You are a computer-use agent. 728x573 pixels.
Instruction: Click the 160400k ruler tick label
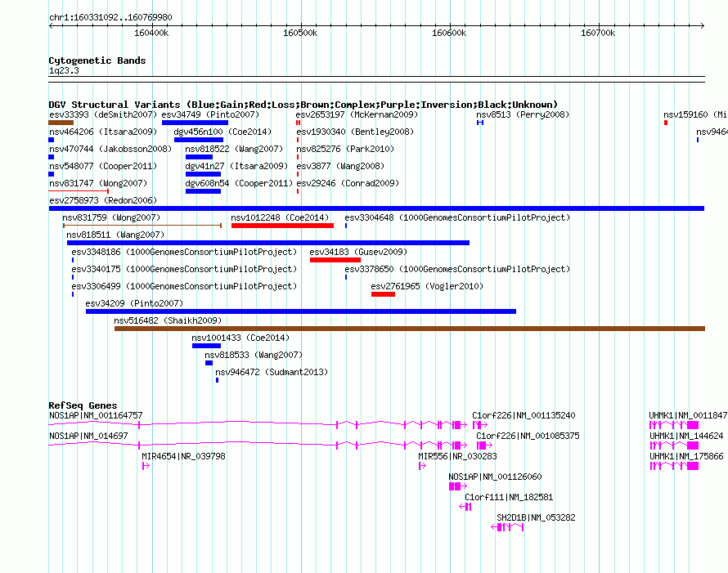click(x=151, y=33)
